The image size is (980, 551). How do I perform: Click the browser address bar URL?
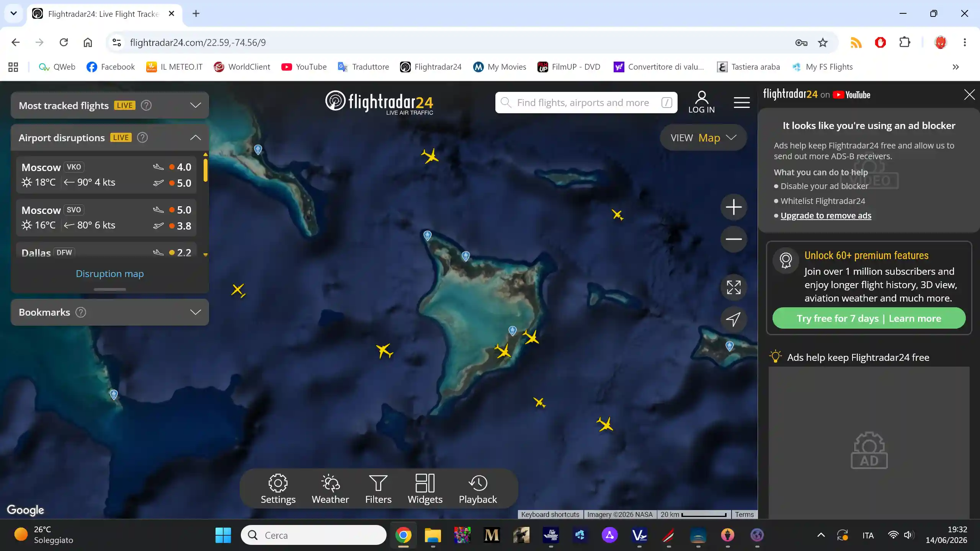pos(198,42)
